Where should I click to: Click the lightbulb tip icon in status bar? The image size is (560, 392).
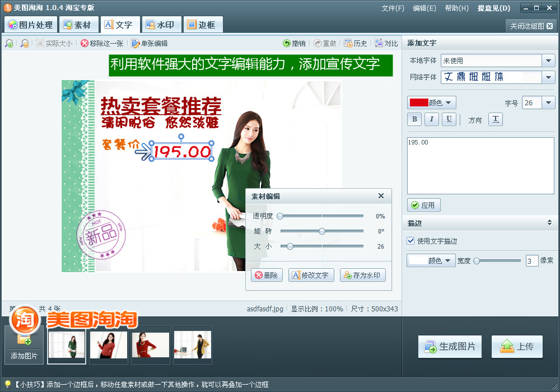click(7, 385)
